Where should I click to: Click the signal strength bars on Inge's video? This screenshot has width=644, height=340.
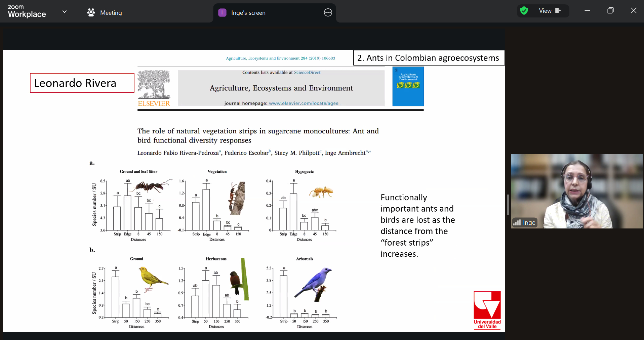(517, 223)
